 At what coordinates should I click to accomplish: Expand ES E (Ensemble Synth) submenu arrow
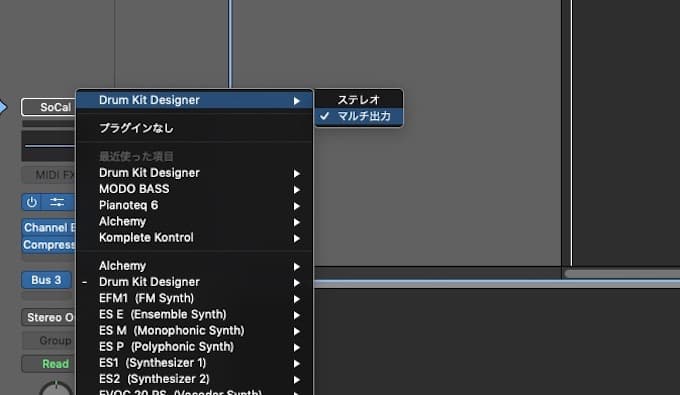click(x=297, y=315)
